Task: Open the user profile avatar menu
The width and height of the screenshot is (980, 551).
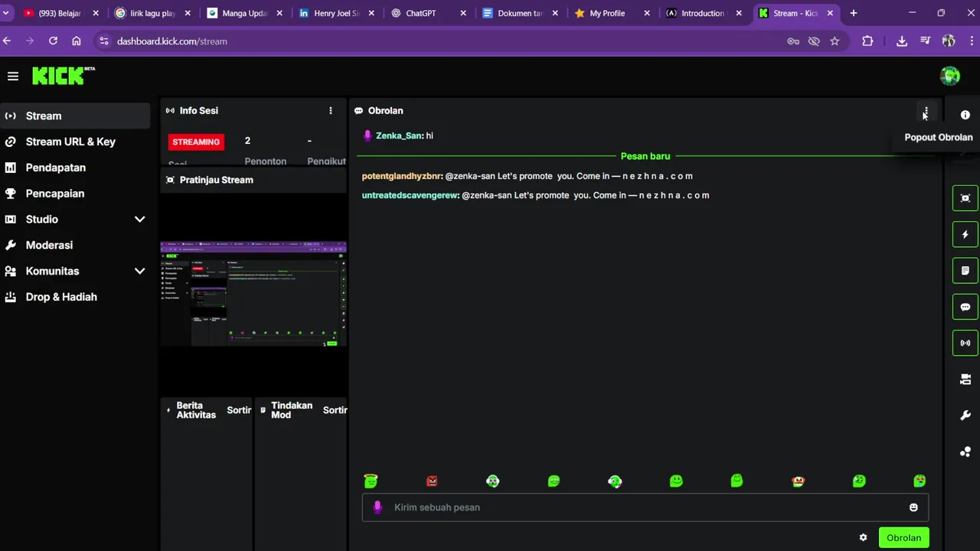Action: click(950, 76)
